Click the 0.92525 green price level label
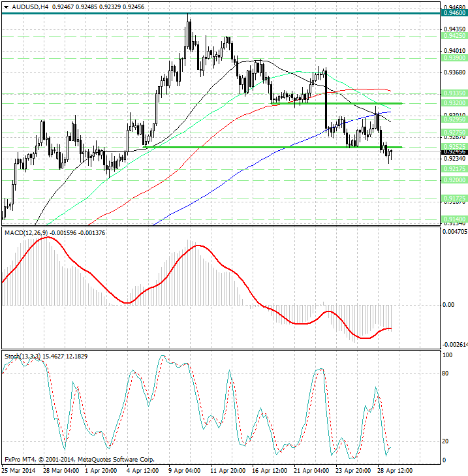468x476 pixels. (453, 147)
